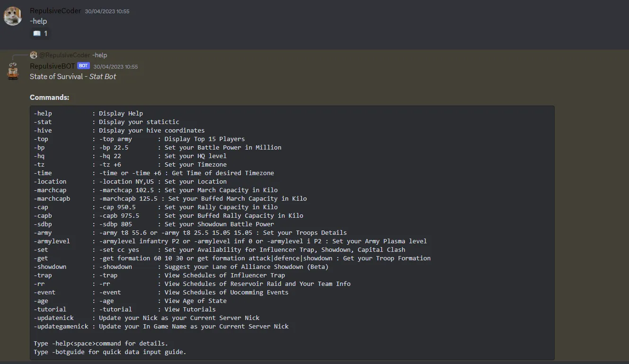
Task: Click timestamp on RepulsiveCoder's message
Action: tap(107, 11)
